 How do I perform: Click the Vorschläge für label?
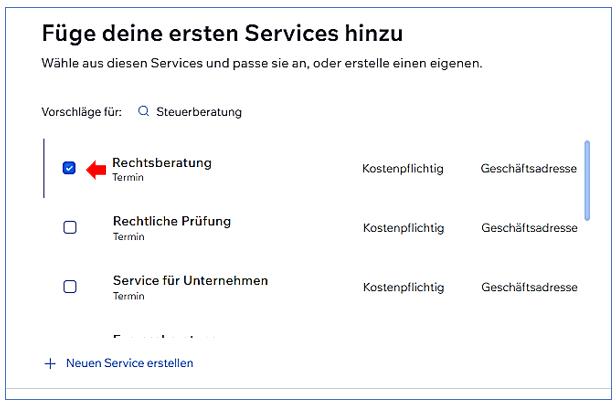pyautogui.click(x=81, y=112)
